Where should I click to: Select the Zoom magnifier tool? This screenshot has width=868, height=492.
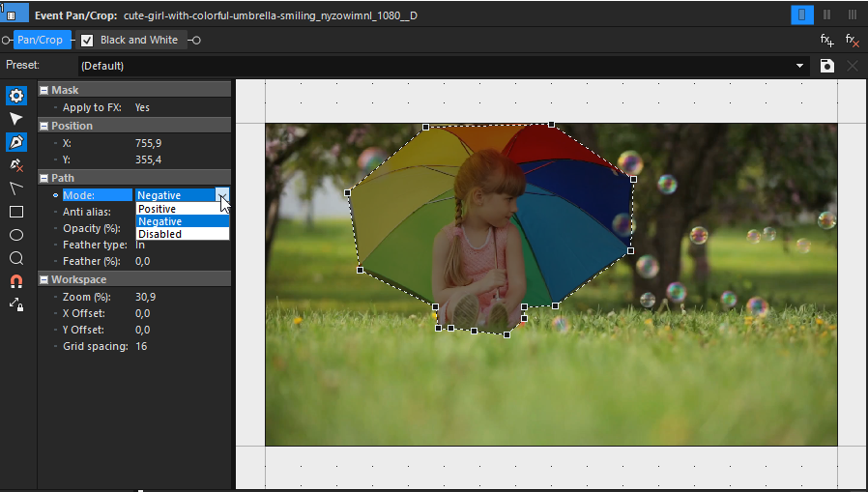[x=16, y=258]
